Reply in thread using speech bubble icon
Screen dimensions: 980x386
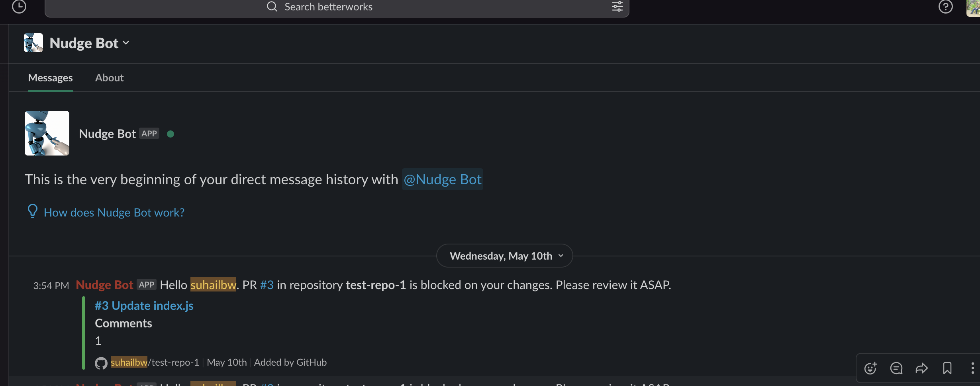tap(896, 368)
